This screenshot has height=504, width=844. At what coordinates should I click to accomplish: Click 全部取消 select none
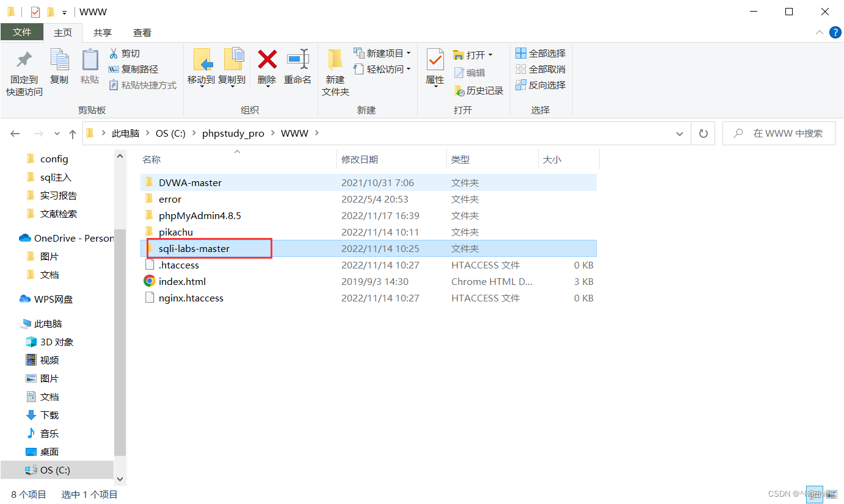540,69
